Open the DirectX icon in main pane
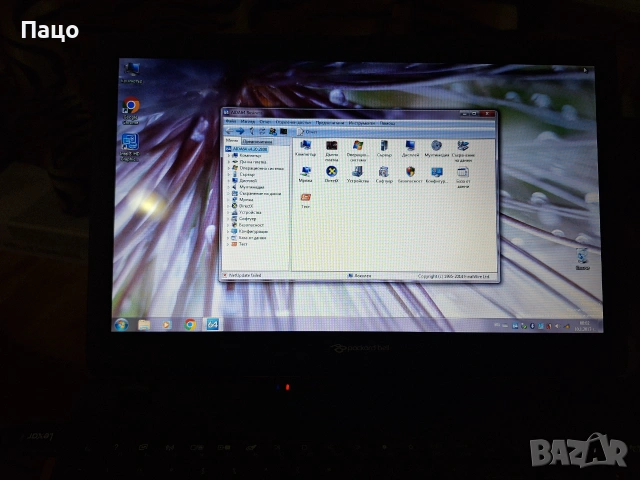Viewport: 640px width, 480px height. click(331, 174)
